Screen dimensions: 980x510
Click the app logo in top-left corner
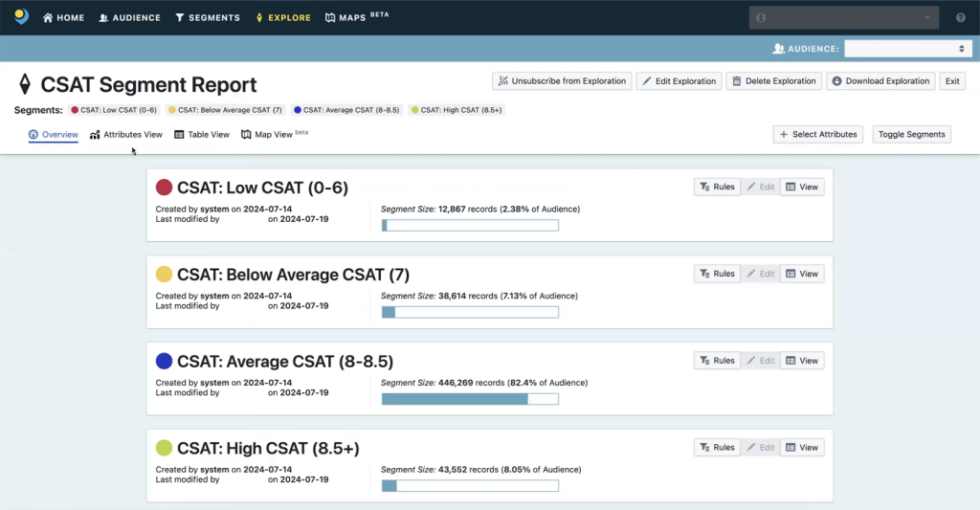click(x=21, y=17)
